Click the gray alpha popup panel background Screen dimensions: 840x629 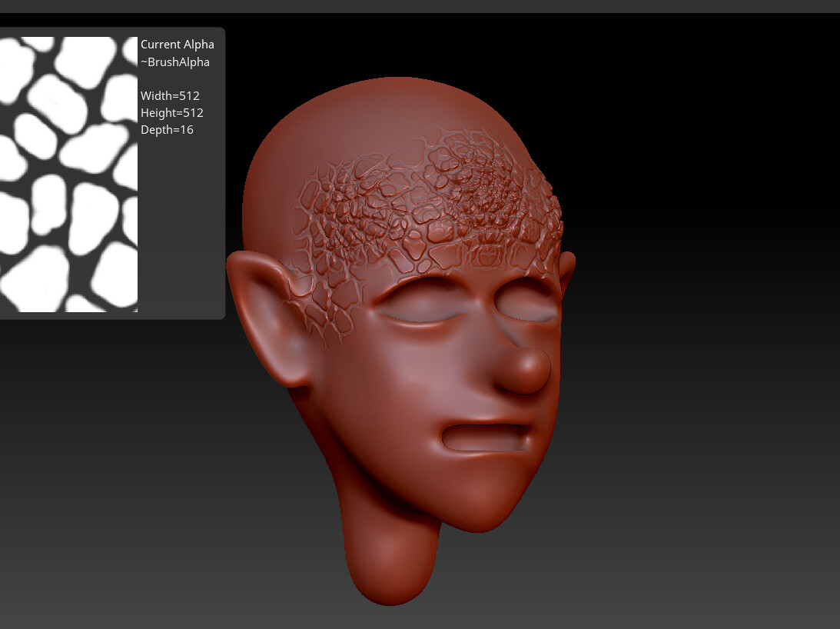(181, 231)
